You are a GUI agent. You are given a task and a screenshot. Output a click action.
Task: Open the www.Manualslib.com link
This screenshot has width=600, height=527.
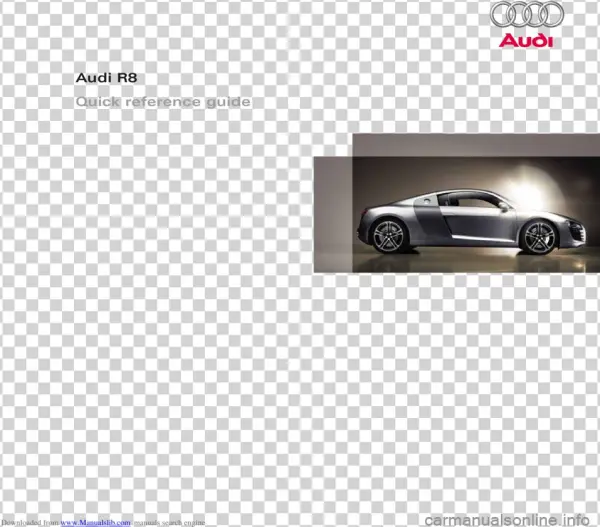[x=95, y=522]
